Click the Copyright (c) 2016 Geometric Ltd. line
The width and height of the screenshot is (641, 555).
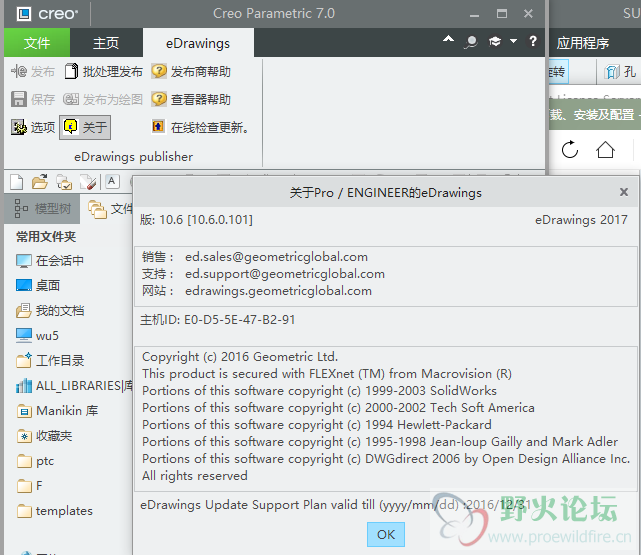(240, 357)
